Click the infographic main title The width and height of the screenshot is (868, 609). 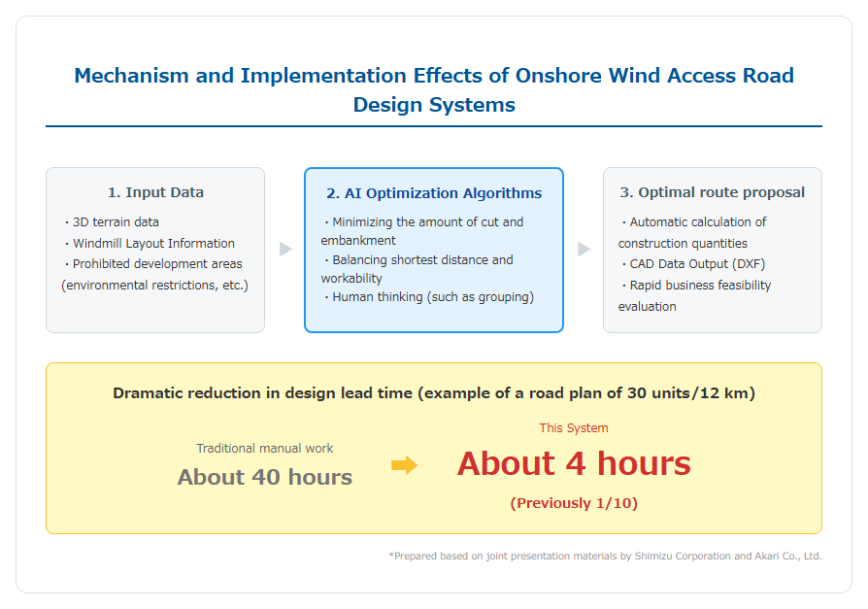point(434,89)
